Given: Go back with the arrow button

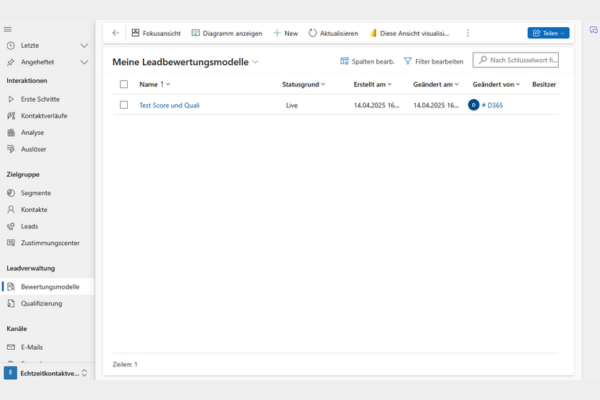Looking at the screenshot, I should click(116, 33).
